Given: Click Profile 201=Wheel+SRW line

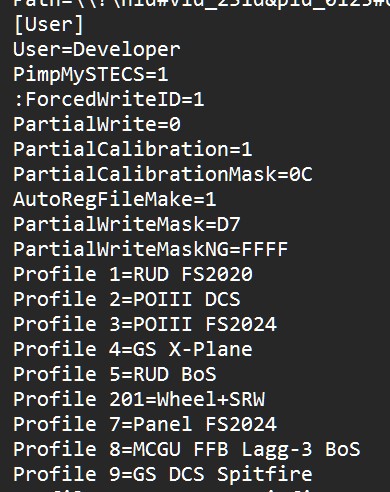Looking at the screenshot, I should [x=139, y=399].
